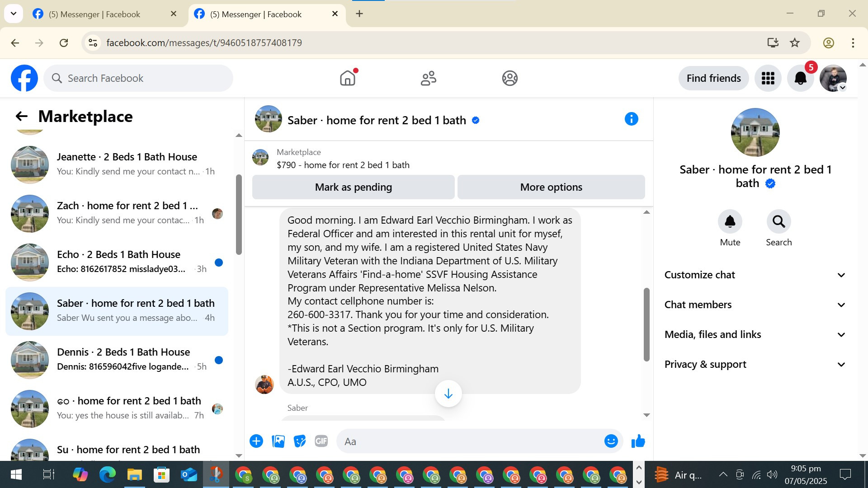Jump to latest message arrow
Screen dimensions: 868x488
click(x=448, y=394)
